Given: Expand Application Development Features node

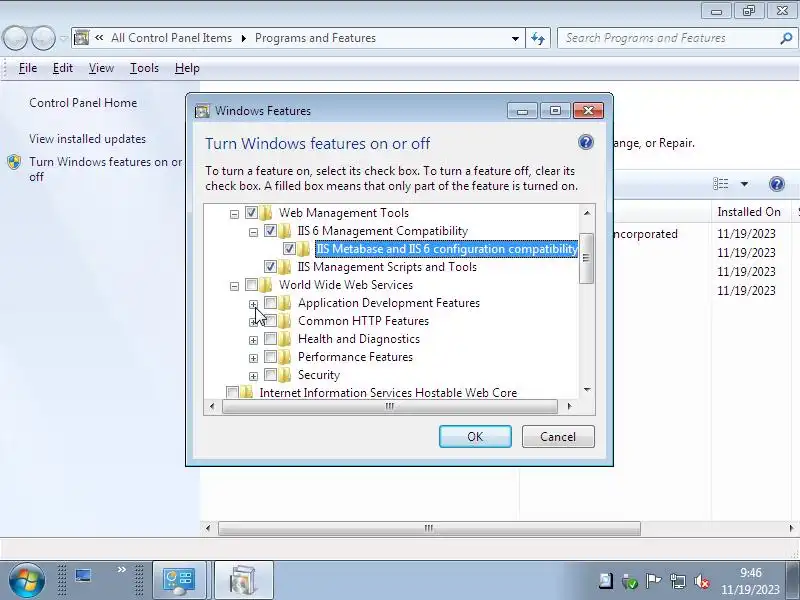Looking at the screenshot, I should 253,304.
